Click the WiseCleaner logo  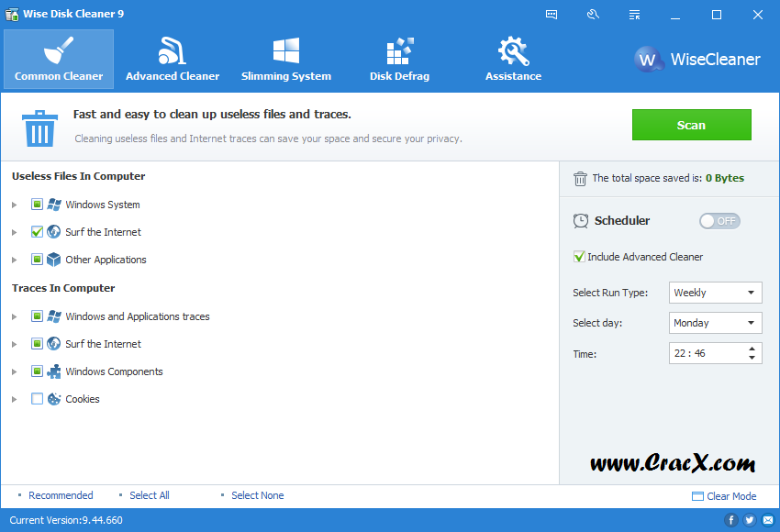tap(697, 60)
